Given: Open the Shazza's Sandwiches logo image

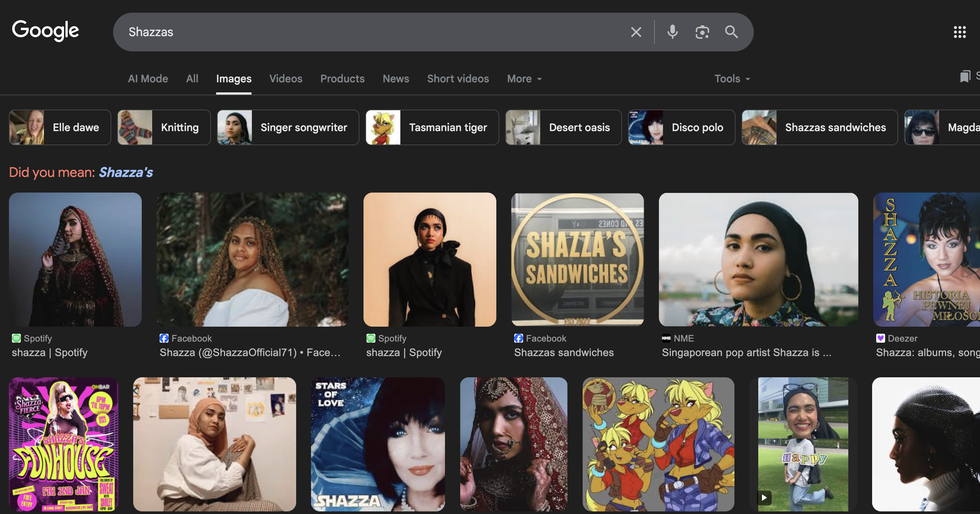Looking at the screenshot, I should point(577,259).
